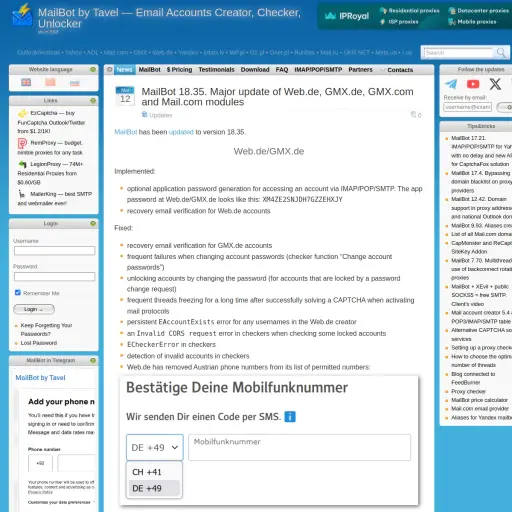Click the Username input field

tap(54, 251)
